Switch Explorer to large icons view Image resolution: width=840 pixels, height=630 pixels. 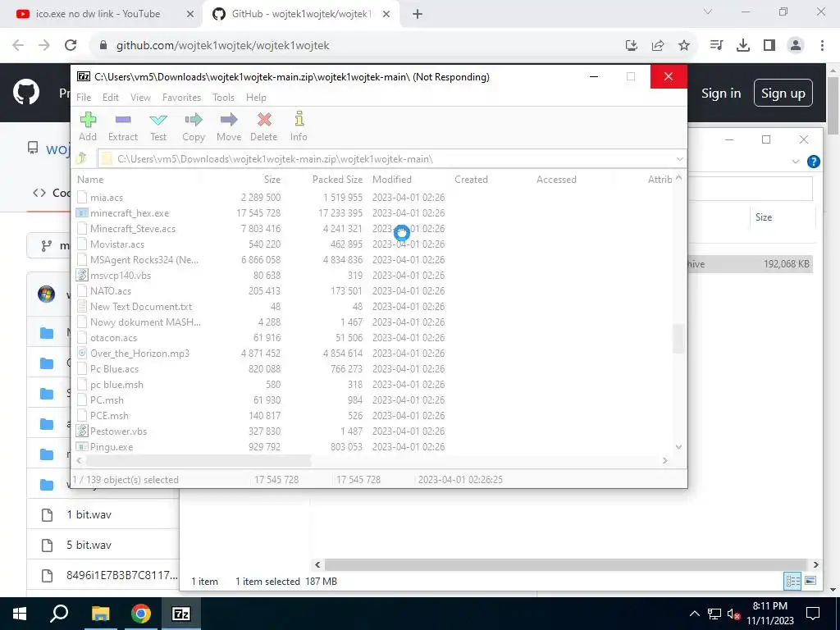tap(810, 581)
